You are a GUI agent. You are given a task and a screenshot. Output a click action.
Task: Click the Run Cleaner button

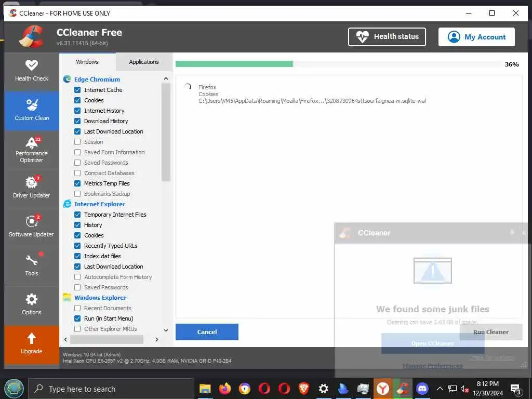(x=491, y=332)
